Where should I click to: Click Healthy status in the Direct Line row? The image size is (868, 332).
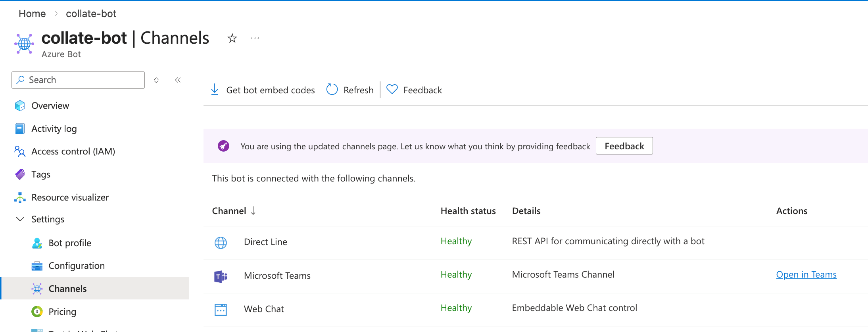click(456, 241)
